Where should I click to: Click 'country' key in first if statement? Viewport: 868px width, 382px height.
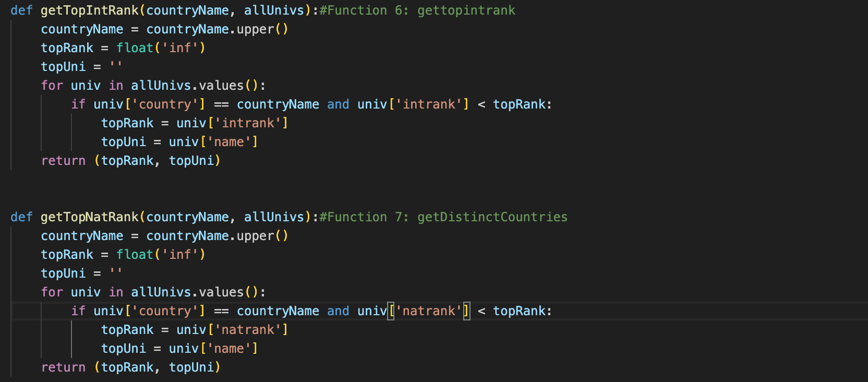coord(165,104)
